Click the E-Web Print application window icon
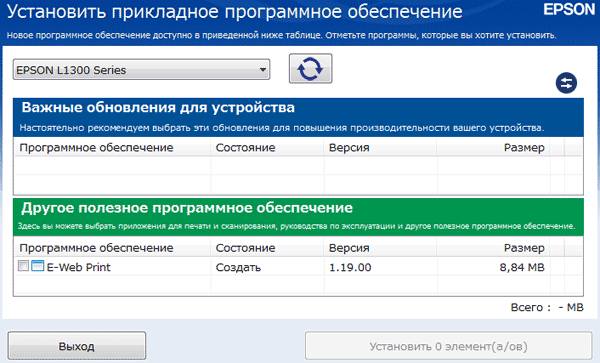600x363 pixels. tap(38, 266)
